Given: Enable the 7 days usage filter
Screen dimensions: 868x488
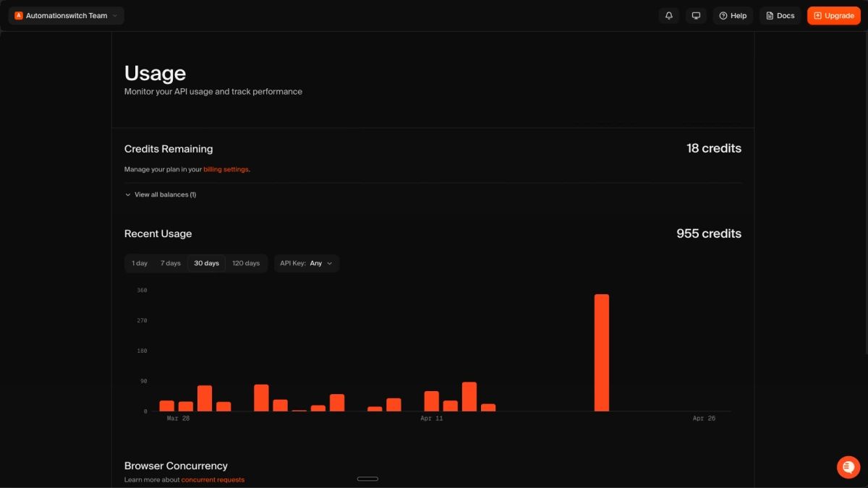Looking at the screenshot, I should [170, 263].
